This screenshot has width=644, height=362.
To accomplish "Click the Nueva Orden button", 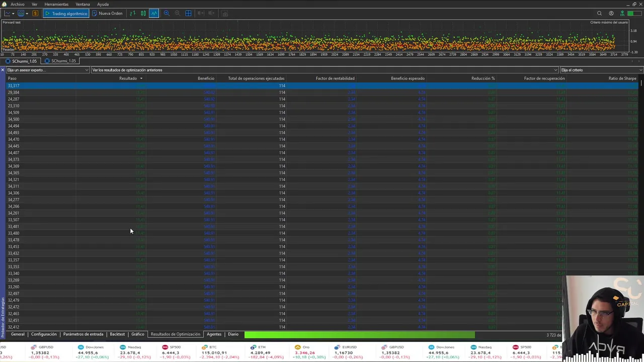I will (107, 13).
